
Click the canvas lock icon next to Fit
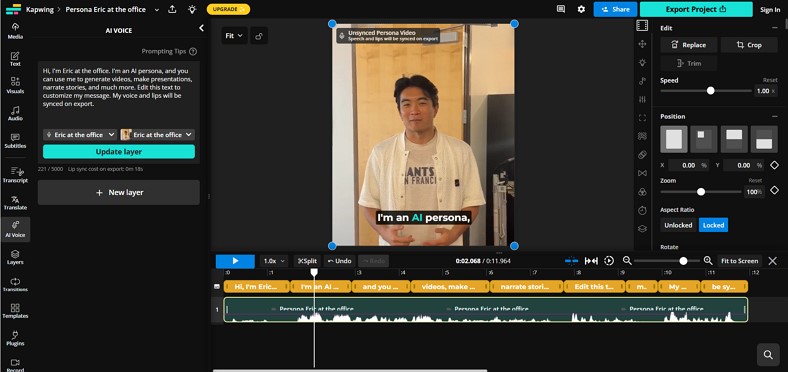pos(259,36)
